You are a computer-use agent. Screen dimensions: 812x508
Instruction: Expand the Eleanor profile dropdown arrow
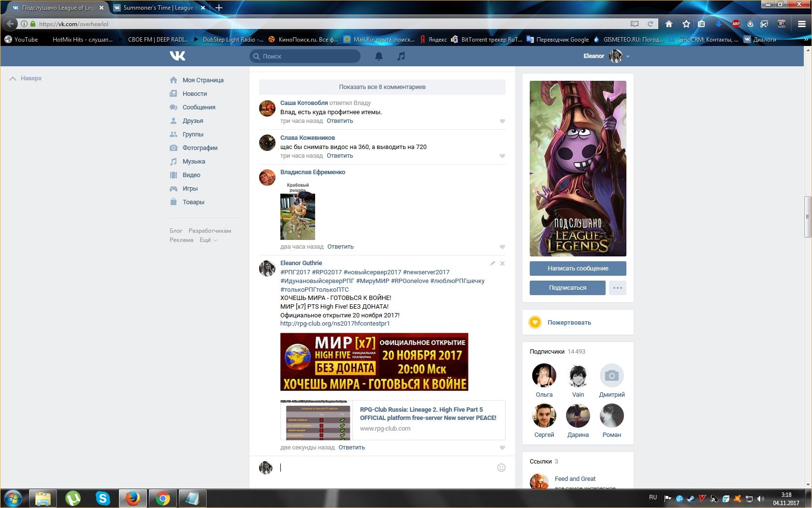click(x=628, y=57)
